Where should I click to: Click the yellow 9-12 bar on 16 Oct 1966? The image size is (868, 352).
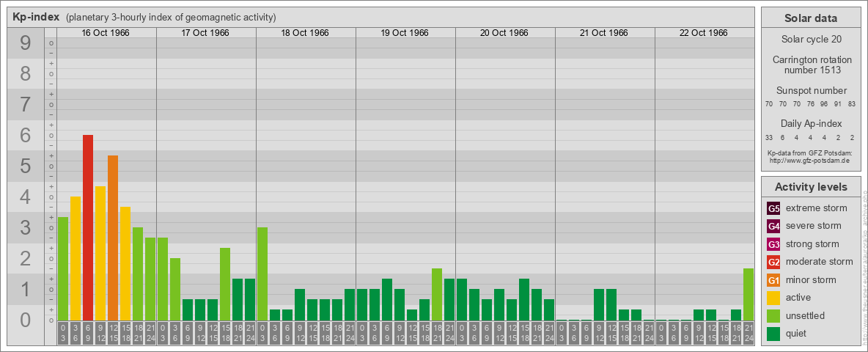pos(100,254)
